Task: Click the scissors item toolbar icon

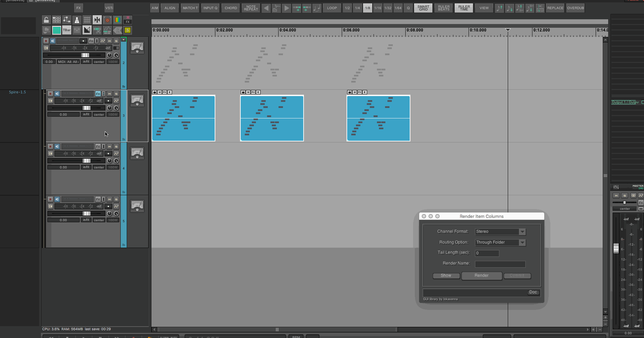Action: coord(97,30)
